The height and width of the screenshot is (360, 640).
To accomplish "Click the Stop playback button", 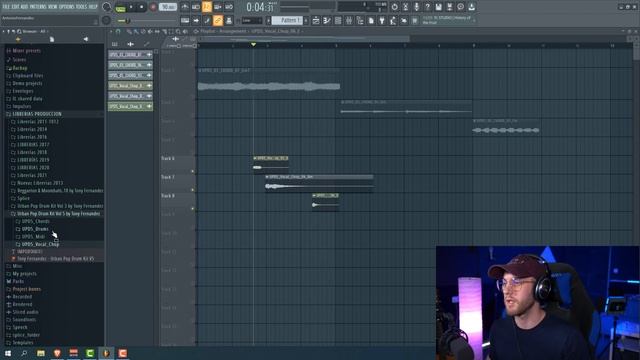I will [x=142, y=7].
